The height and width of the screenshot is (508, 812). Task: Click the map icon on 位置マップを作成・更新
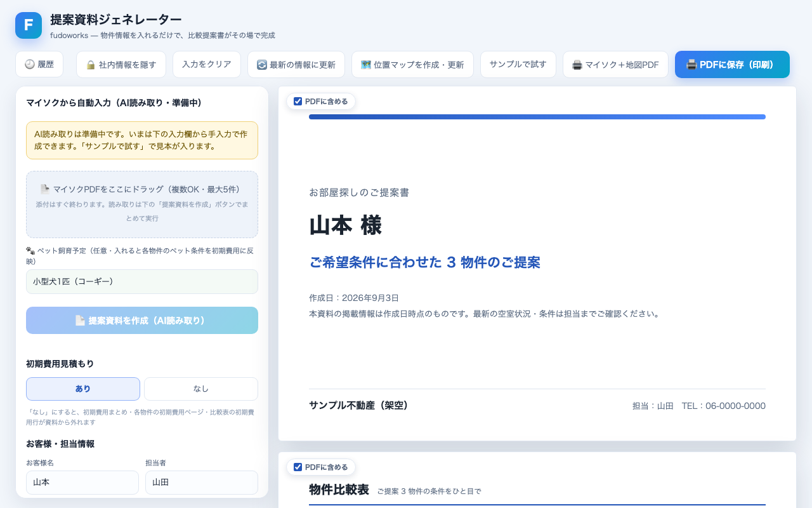click(366, 65)
